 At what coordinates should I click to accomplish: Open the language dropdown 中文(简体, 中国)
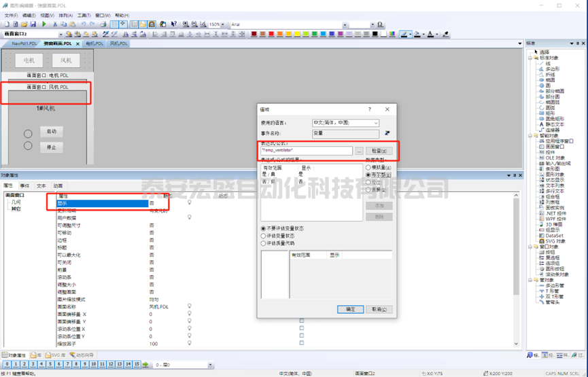[x=345, y=123]
